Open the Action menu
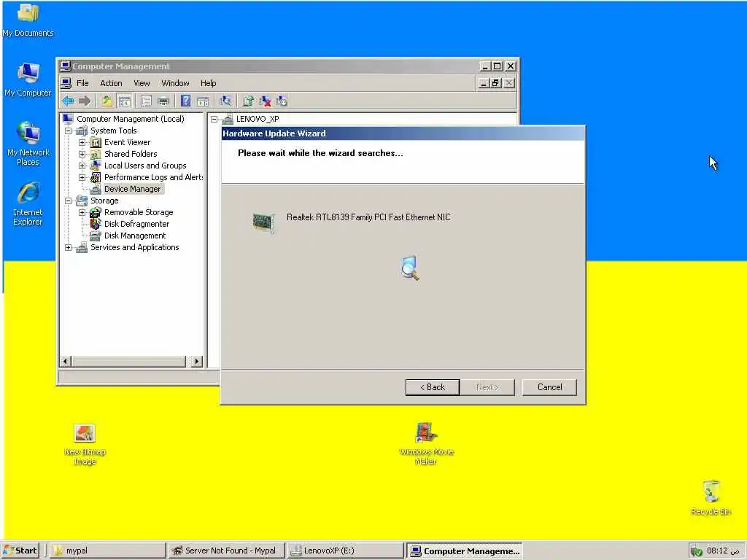The height and width of the screenshot is (560, 747). tap(111, 83)
